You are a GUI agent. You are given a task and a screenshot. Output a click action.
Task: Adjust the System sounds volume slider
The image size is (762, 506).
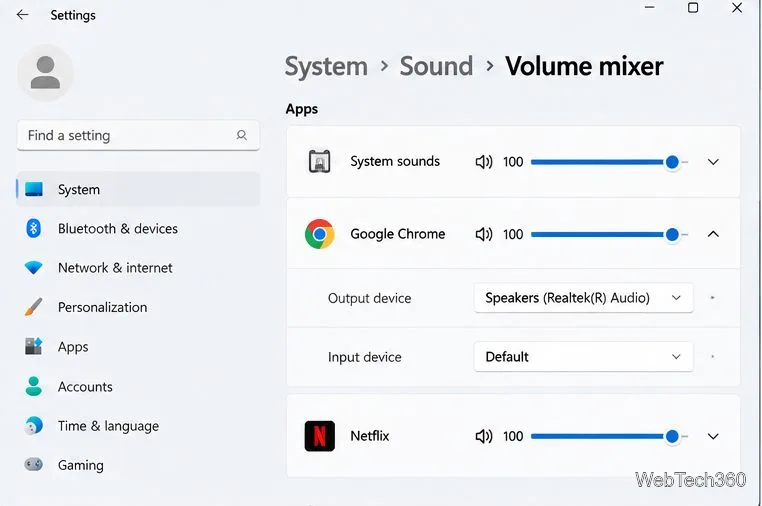coord(609,162)
